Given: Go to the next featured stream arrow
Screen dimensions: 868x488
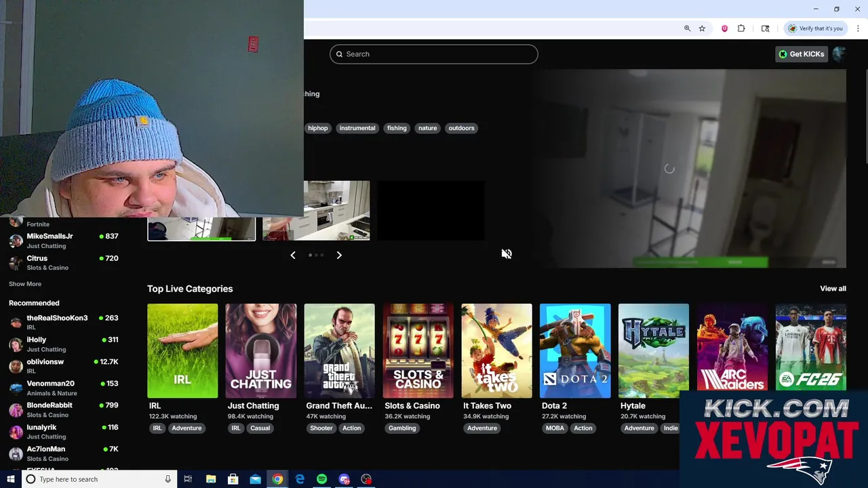Looking at the screenshot, I should (x=339, y=256).
